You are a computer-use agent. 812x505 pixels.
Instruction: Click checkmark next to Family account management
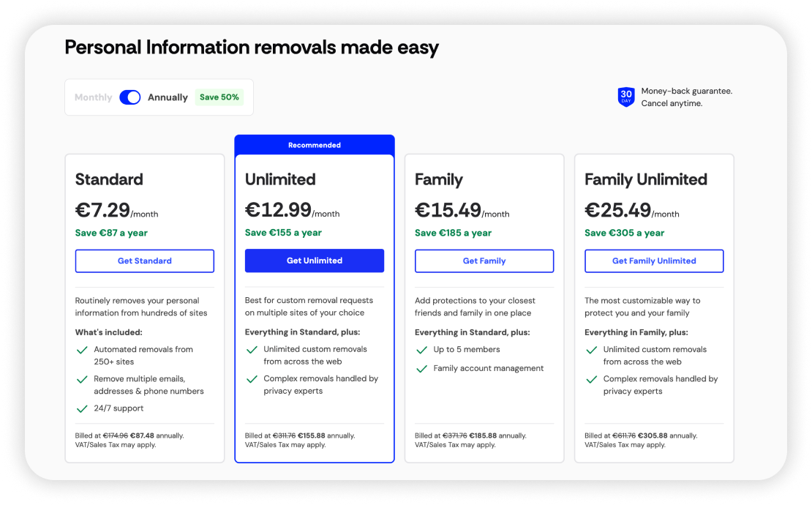(x=421, y=369)
